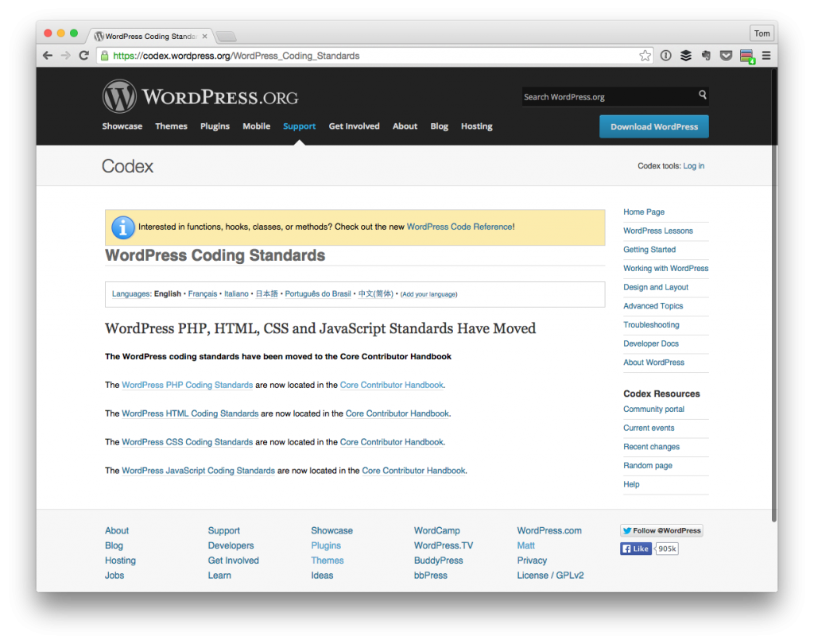The image size is (814, 644).
Task: Toggle the Follow @WordPress button
Action: pos(661,530)
